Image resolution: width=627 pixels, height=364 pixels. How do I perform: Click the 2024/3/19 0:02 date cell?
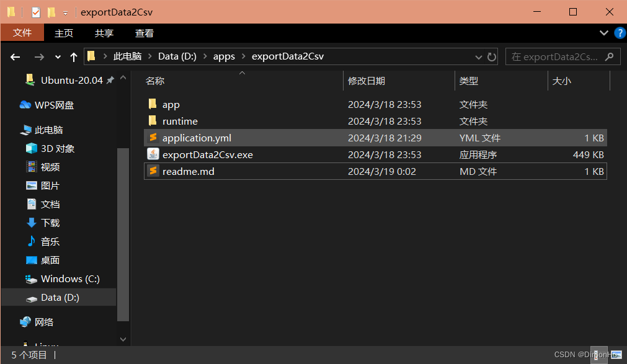point(382,171)
